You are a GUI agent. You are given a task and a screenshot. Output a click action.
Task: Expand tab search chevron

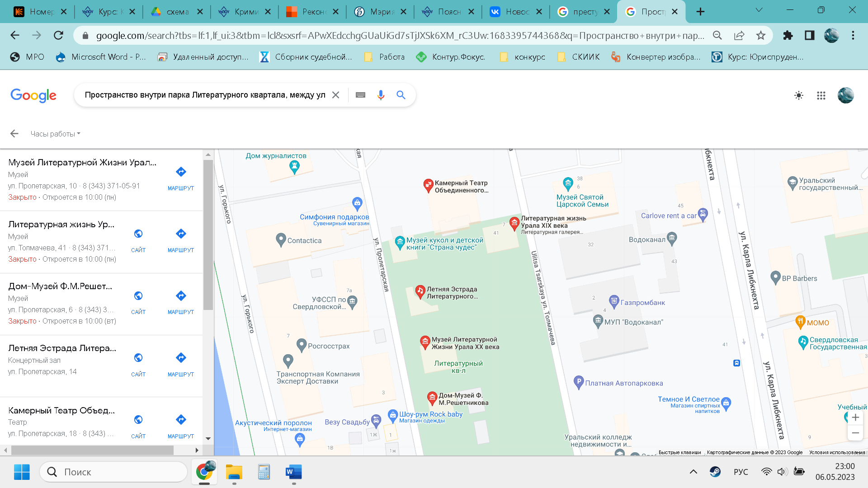point(759,10)
